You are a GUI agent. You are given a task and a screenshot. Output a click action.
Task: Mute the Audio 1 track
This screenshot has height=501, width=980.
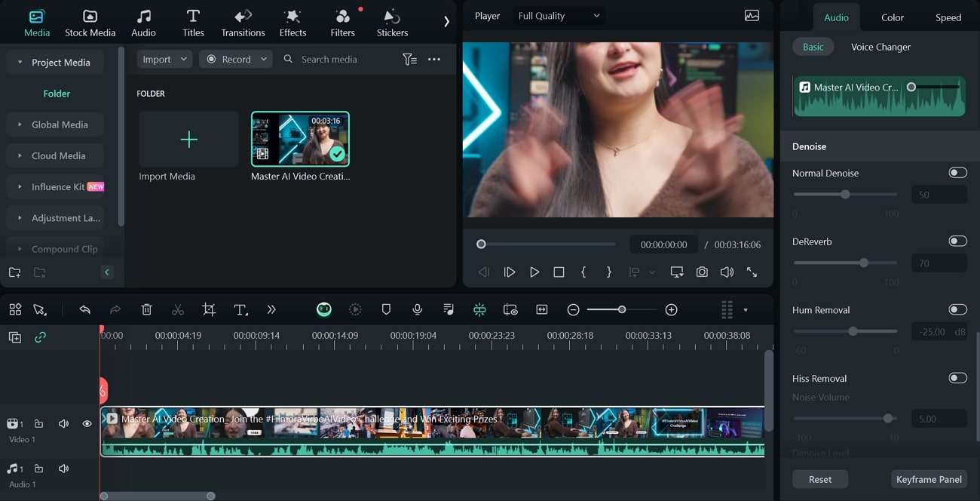coord(63,469)
